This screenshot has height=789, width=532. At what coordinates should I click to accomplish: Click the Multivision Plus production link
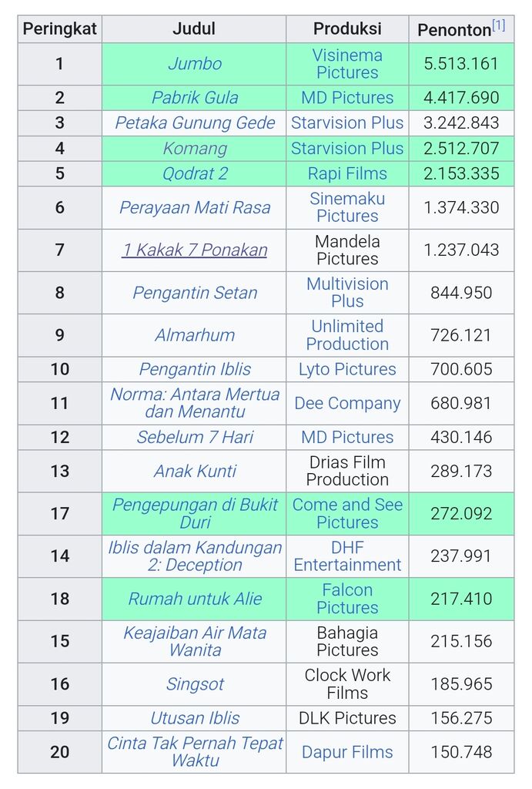(x=347, y=292)
